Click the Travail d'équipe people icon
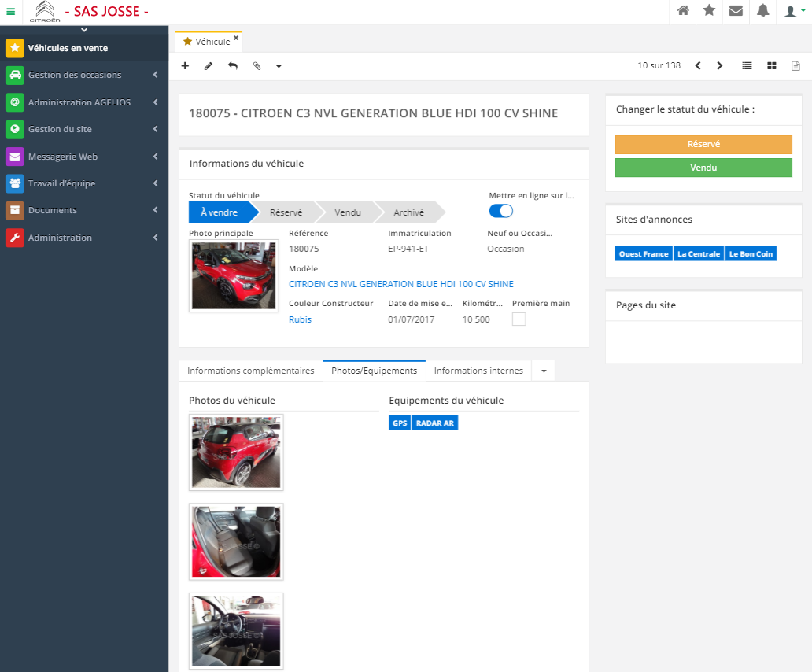 pos(15,183)
